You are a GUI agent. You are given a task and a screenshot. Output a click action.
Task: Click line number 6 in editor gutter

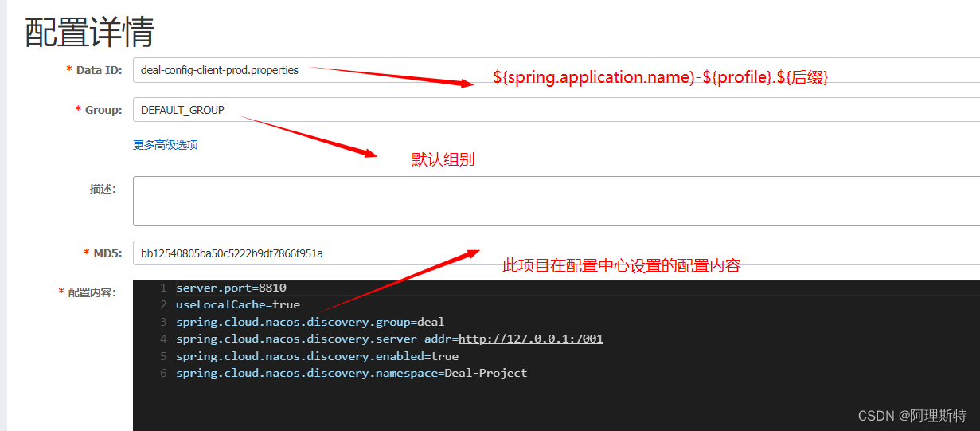163,373
